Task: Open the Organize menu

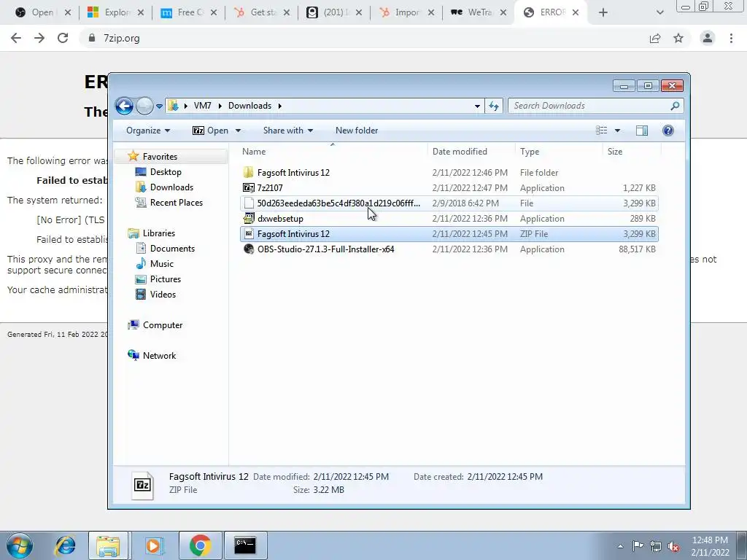Action: (147, 131)
